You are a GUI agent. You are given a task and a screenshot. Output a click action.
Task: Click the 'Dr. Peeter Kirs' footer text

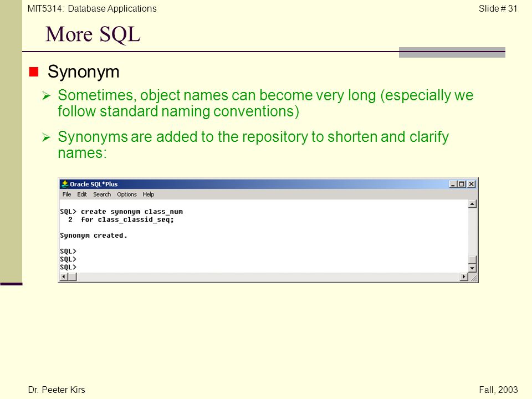pos(57,390)
